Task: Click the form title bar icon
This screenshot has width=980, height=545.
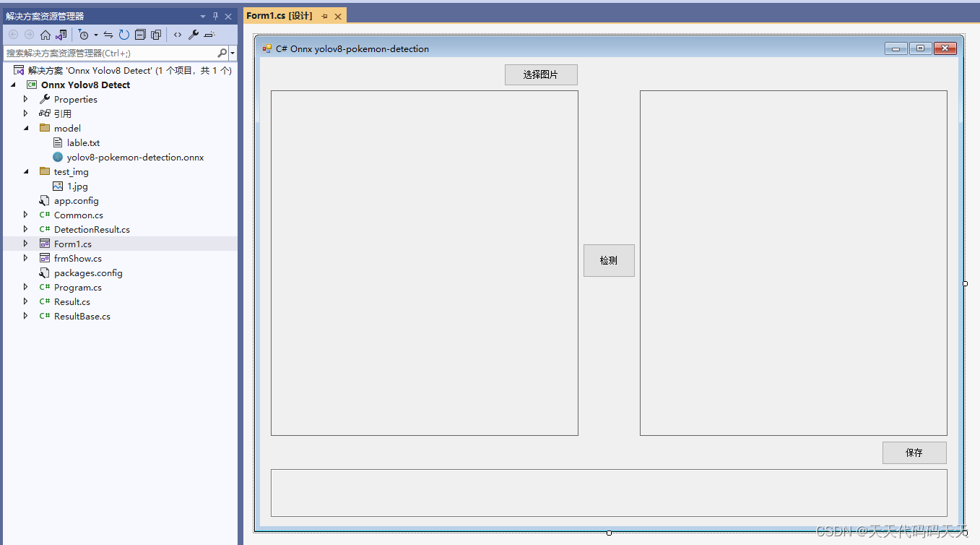Action: 267,49
